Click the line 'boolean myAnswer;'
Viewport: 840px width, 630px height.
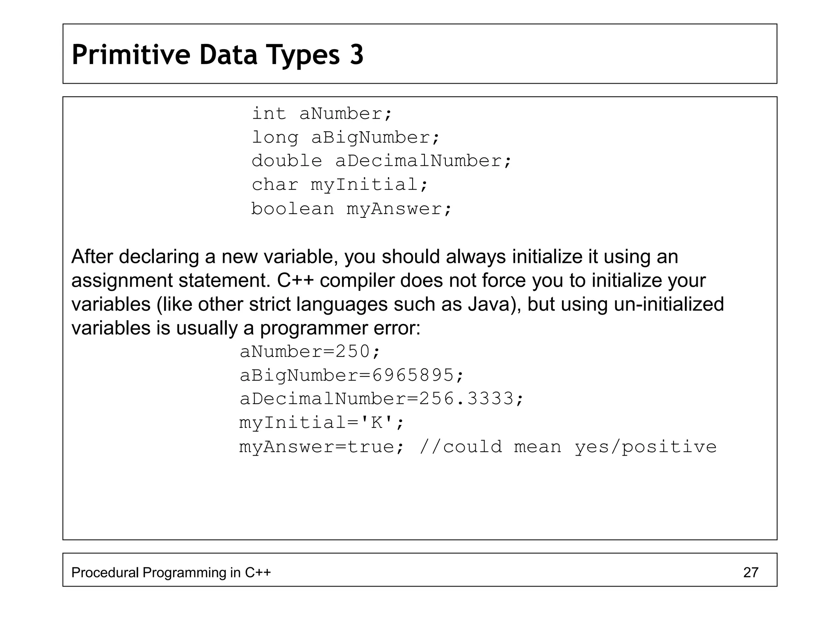(x=352, y=209)
